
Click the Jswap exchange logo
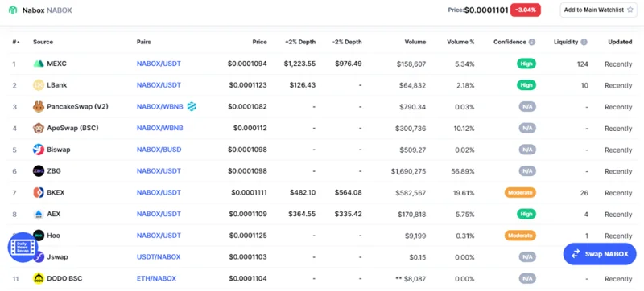pos(39,257)
